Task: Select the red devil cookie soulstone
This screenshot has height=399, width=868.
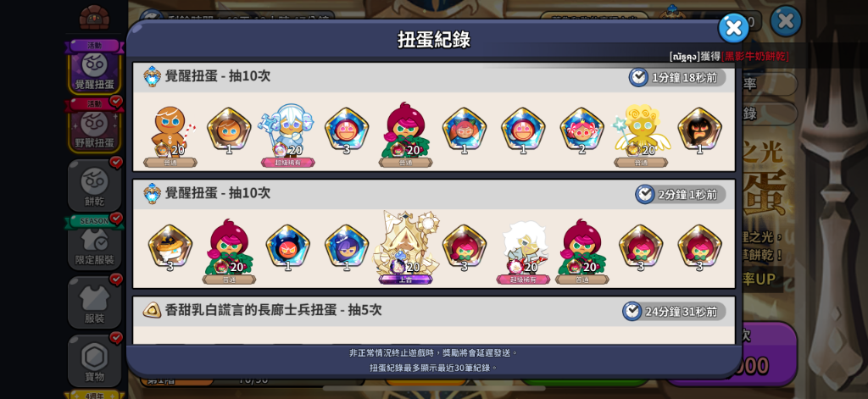Action: click(288, 247)
